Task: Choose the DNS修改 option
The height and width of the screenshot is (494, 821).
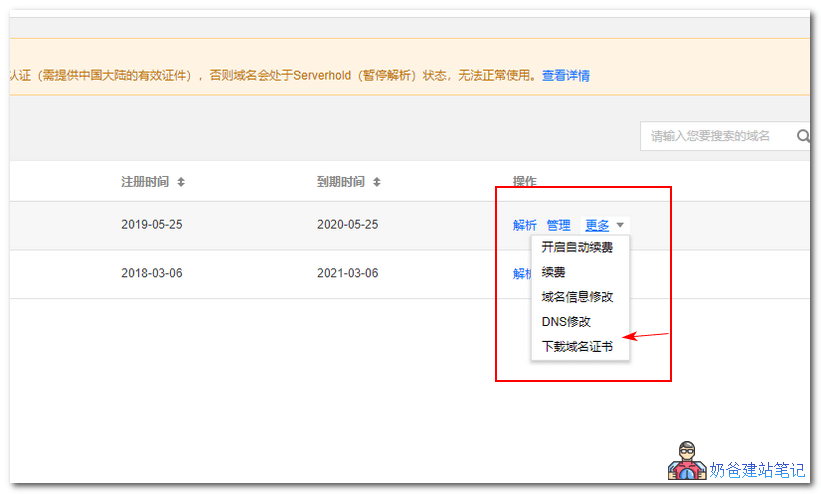Action: [x=566, y=322]
